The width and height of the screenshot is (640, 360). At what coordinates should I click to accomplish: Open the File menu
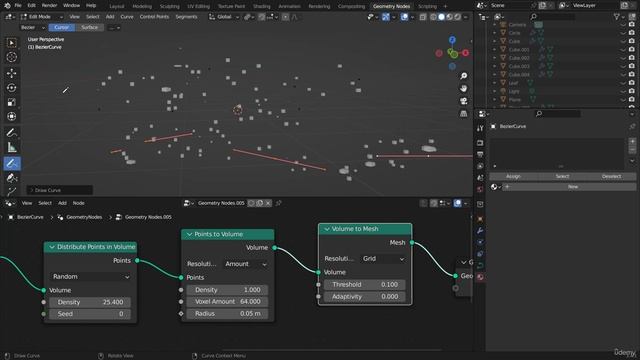18,6
